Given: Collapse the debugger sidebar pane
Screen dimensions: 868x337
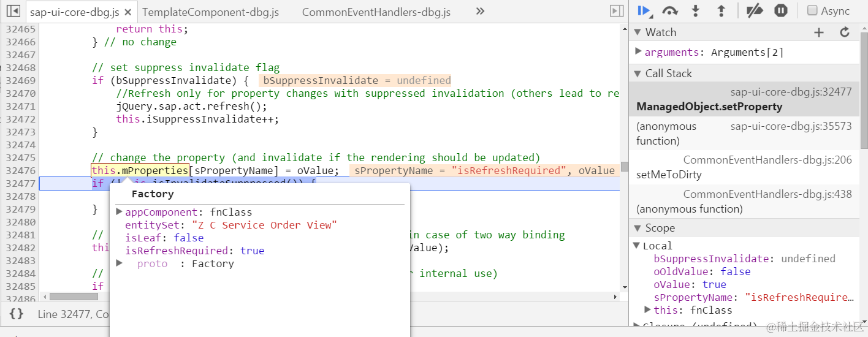Looking at the screenshot, I should (x=616, y=11).
